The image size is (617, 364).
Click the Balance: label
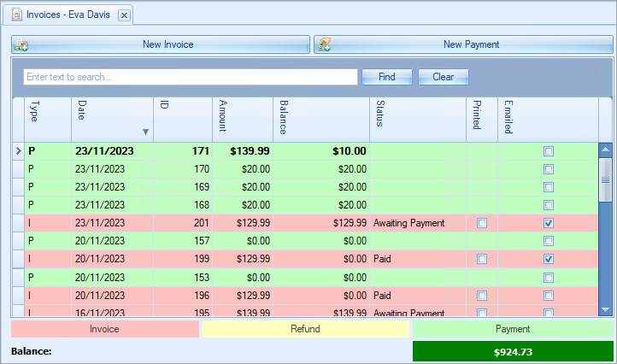[x=31, y=351]
